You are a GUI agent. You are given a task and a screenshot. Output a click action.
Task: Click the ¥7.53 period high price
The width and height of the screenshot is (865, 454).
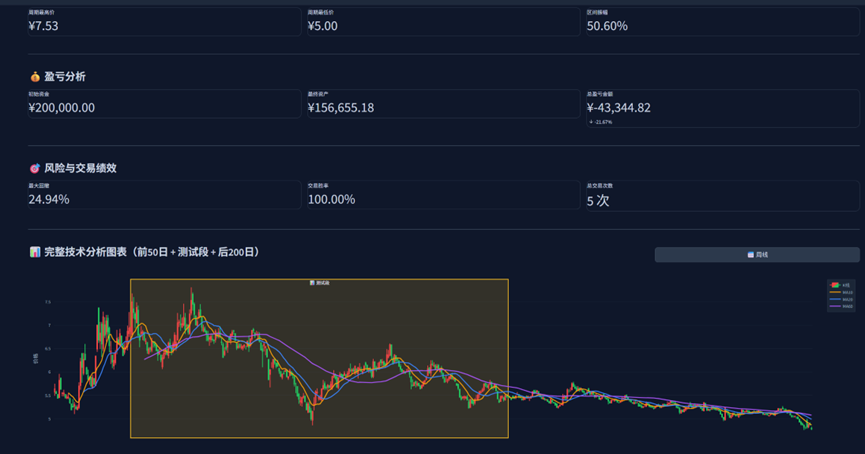tap(44, 26)
